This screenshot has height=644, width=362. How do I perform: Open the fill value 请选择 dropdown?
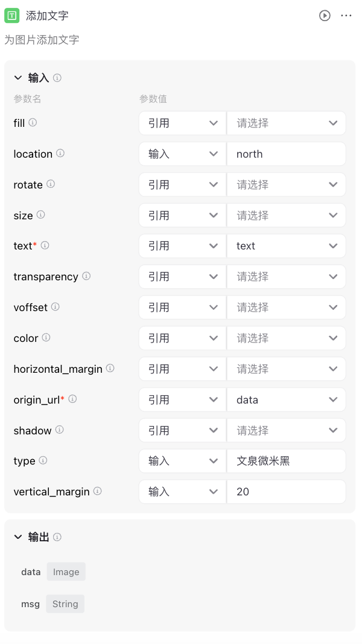pyautogui.click(x=286, y=123)
